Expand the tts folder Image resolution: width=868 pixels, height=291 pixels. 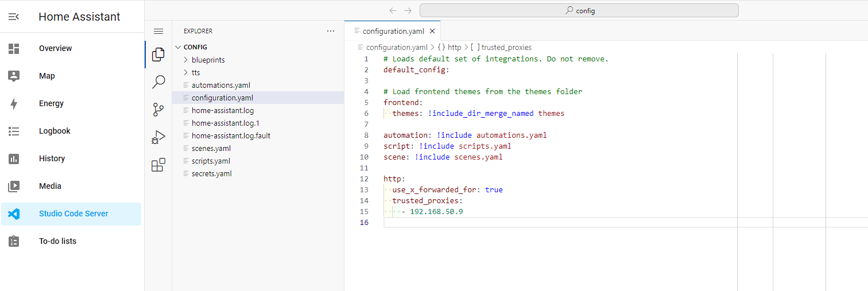point(196,72)
